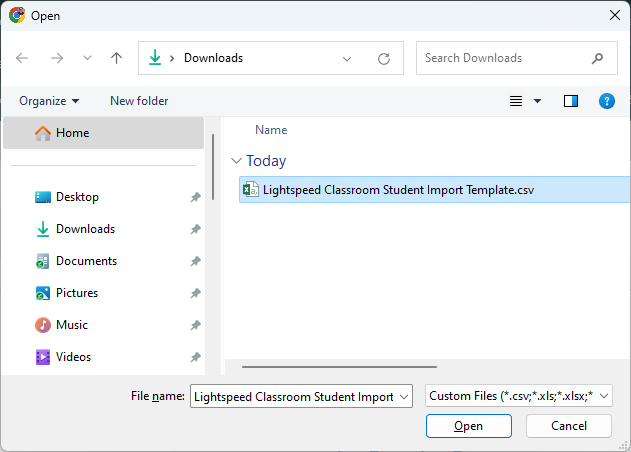Click the pin icon beside Desktop

(x=196, y=197)
